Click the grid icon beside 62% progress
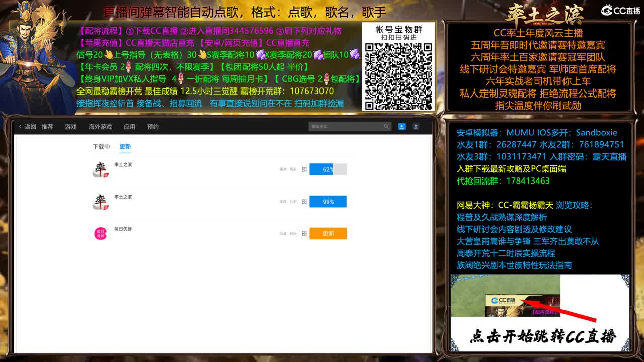 pyautogui.click(x=304, y=169)
